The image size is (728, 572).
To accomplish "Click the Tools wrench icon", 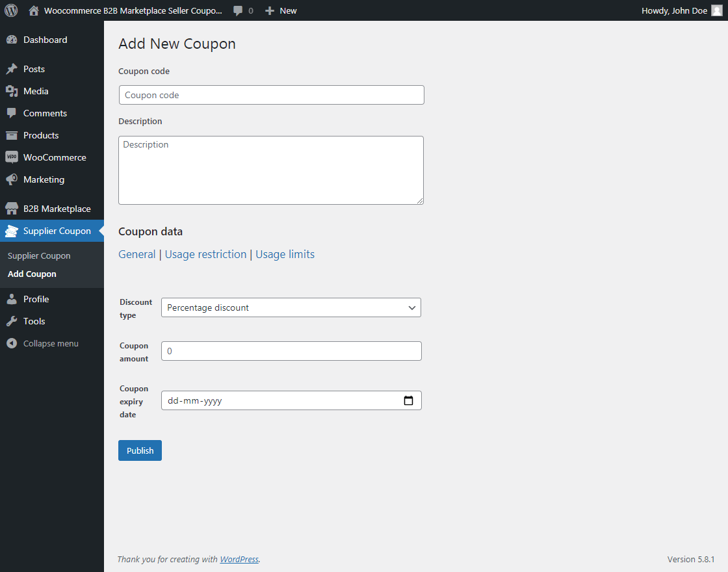I will [x=12, y=321].
